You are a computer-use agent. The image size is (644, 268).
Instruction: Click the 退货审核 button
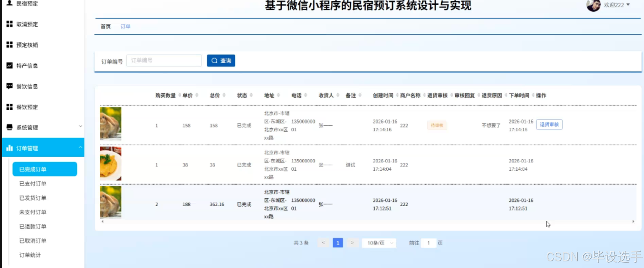pos(549,125)
